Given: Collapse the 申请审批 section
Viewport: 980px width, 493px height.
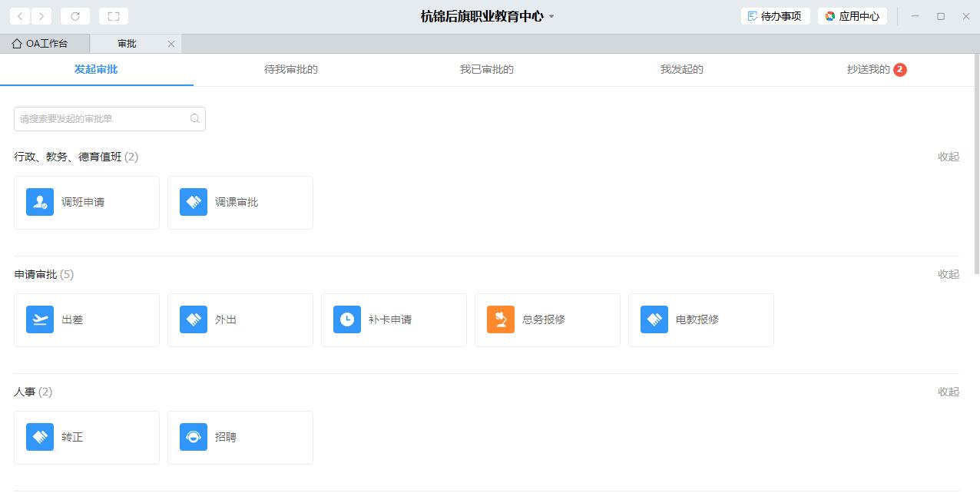Looking at the screenshot, I should (x=948, y=274).
